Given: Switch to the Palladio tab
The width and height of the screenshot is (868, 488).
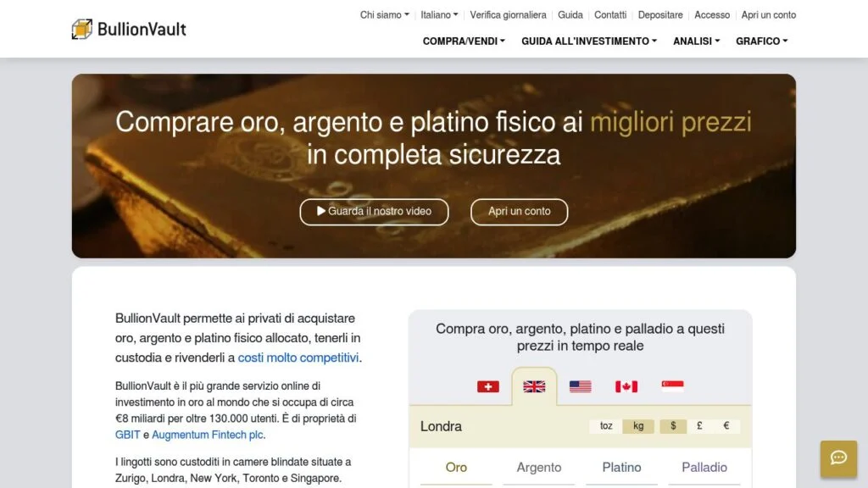Looking at the screenshot, I should click(704, 468).
